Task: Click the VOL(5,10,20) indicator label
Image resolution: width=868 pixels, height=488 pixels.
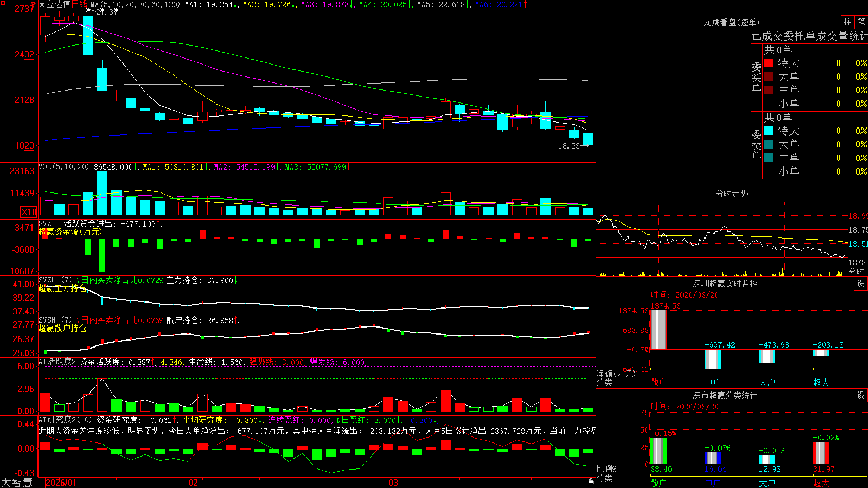Action: tap(63, 167)
